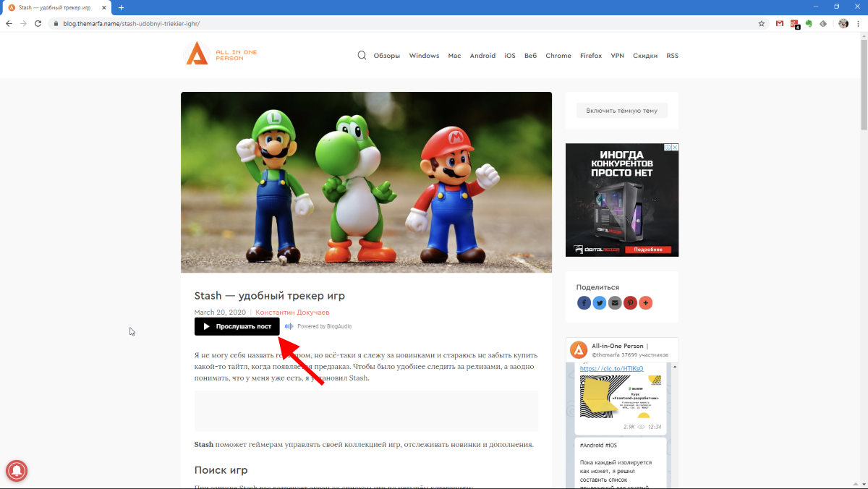
Task: Open author link Константин Докучаев
Action: [x=292, y=312]
